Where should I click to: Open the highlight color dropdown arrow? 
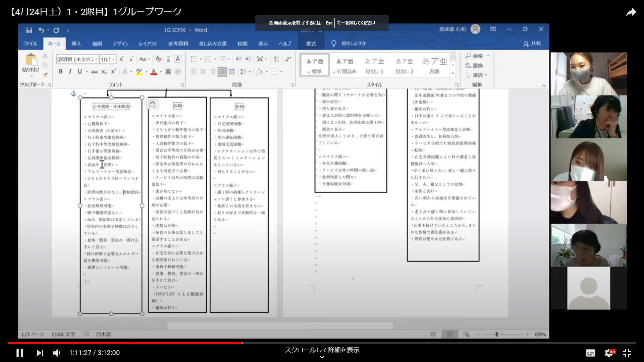147,72
